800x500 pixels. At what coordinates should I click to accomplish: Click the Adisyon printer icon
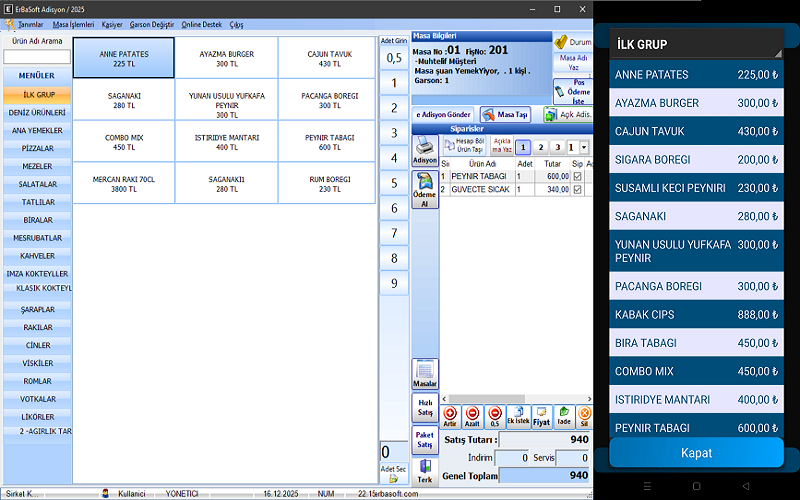425,152
